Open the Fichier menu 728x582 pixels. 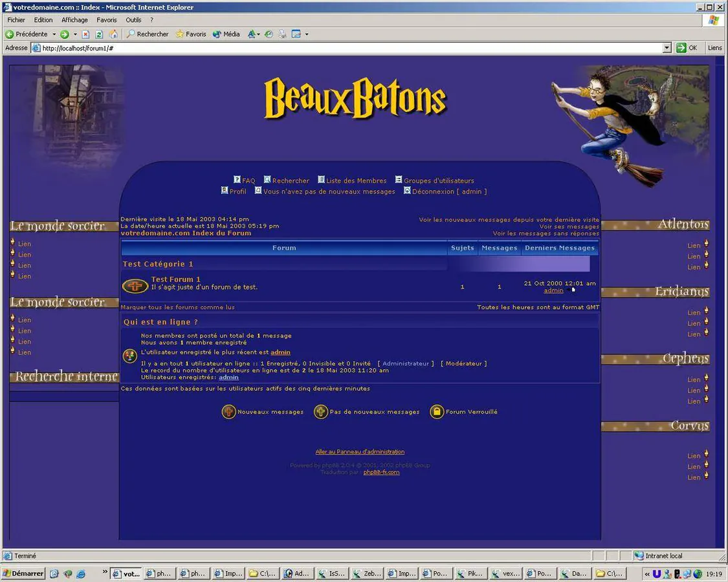(16, 20)
